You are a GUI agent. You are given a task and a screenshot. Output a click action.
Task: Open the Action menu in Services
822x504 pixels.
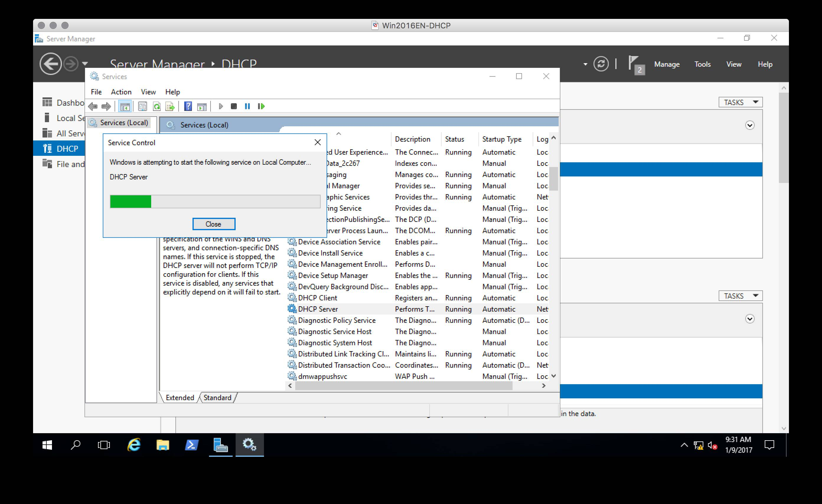point(121,92)
